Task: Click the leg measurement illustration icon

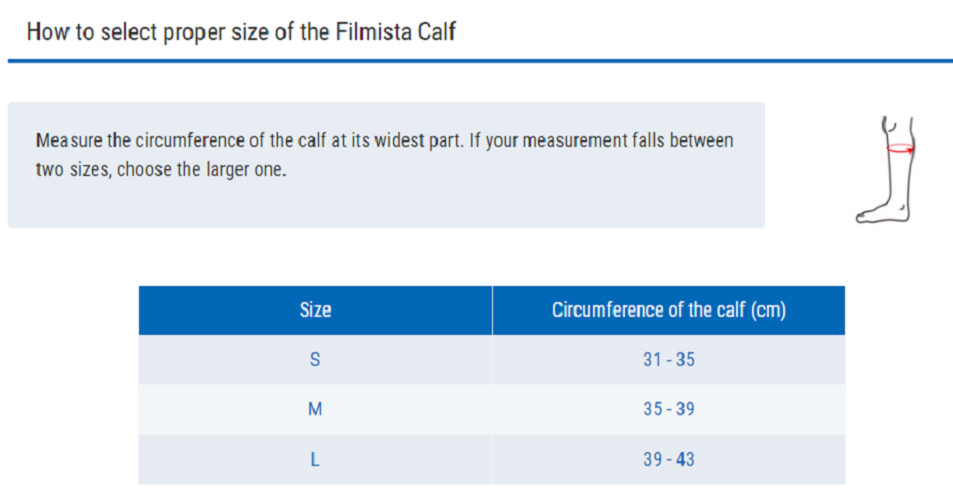Action: 886,170
